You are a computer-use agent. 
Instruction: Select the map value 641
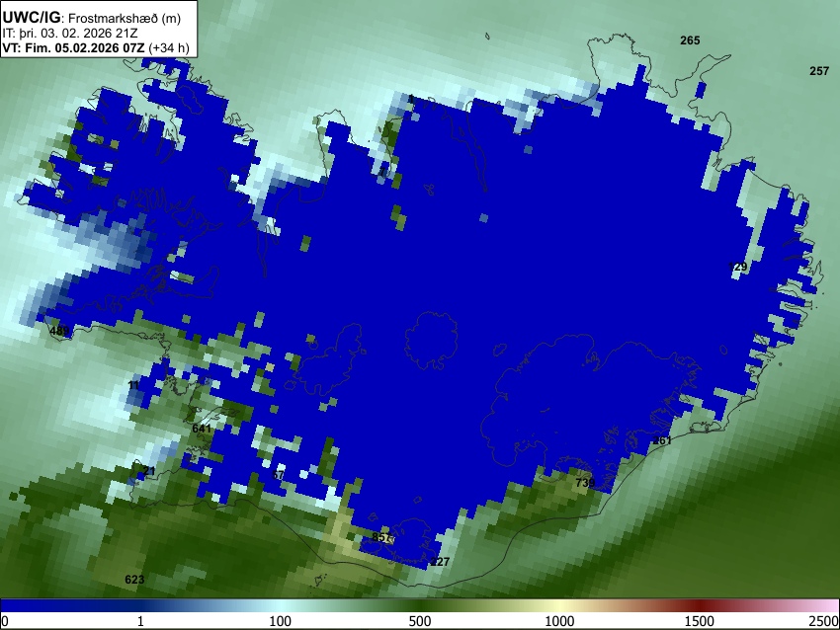[x=202, y=429]
